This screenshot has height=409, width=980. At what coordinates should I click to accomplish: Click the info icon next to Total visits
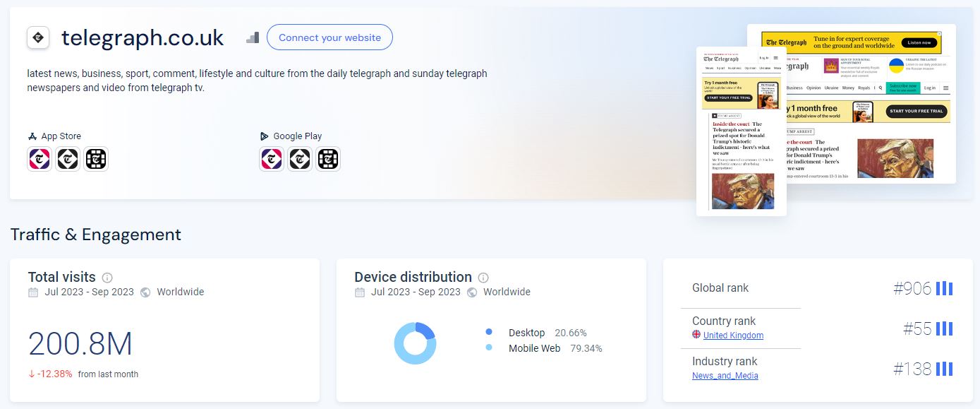tap(107, 278)
